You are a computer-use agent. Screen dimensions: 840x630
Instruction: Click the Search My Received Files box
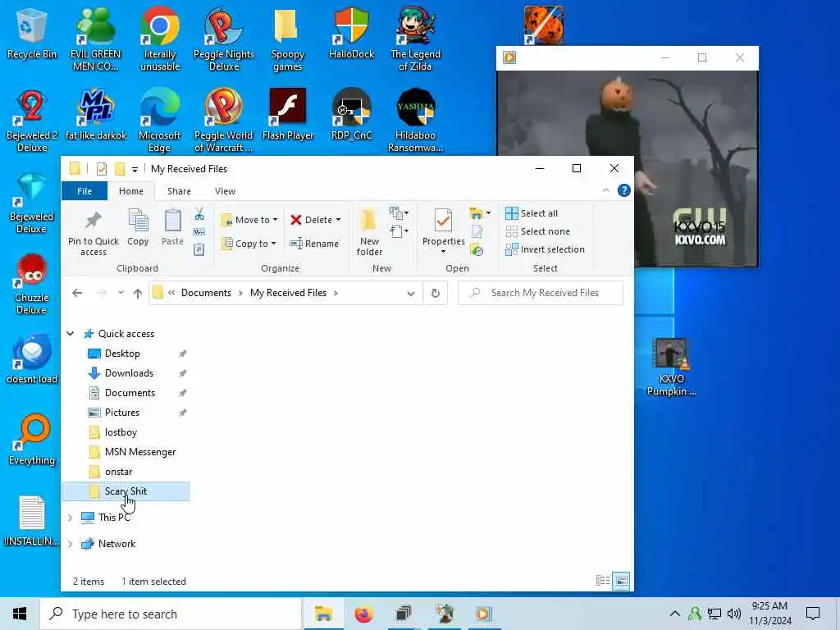pyautogui.click(x=541, y=293)
